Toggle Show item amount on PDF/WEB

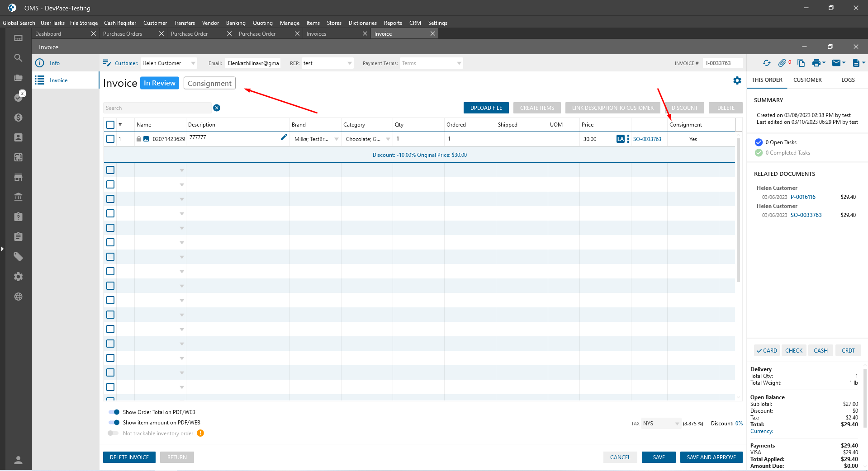tap(114, 423)
